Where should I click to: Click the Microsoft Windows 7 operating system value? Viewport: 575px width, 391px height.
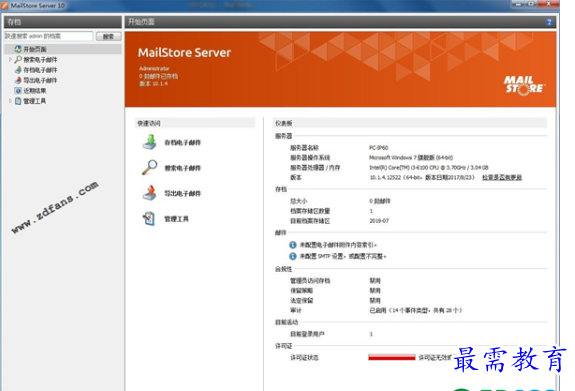coord(411,157)
